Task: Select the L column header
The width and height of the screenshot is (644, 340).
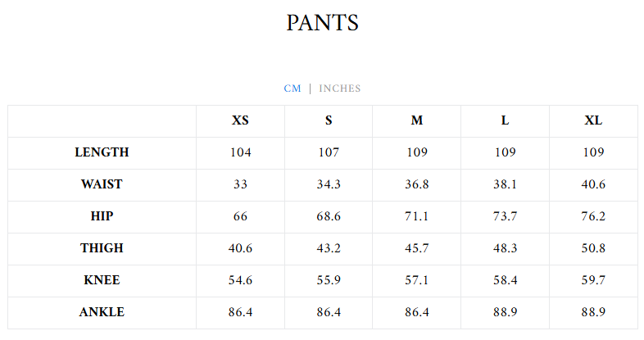Action: 505,120
